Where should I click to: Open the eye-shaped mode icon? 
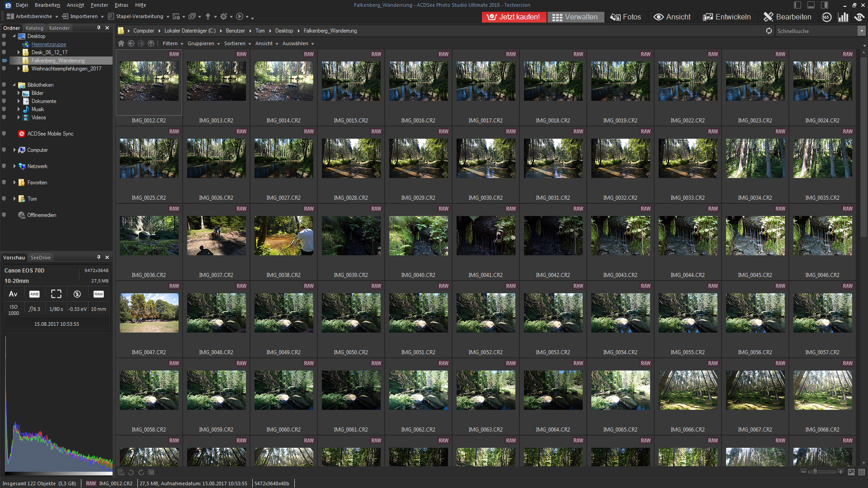pos(859,17)
